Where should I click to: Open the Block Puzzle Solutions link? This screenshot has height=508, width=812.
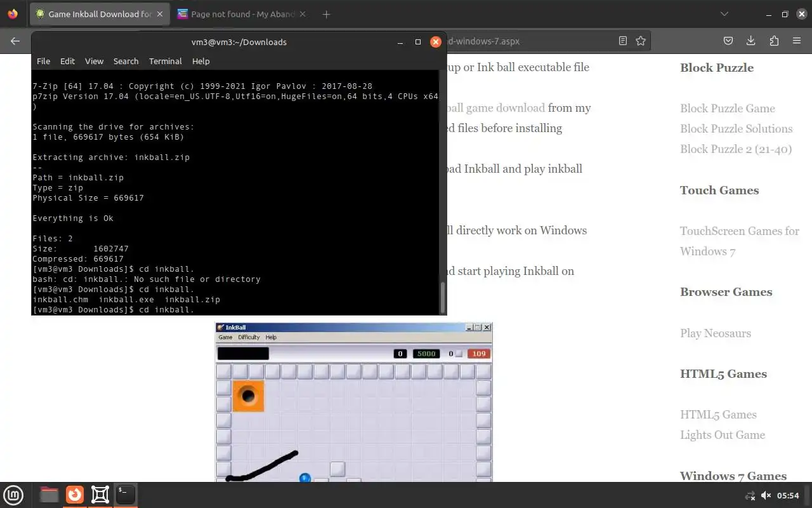[x=736, y=128]
